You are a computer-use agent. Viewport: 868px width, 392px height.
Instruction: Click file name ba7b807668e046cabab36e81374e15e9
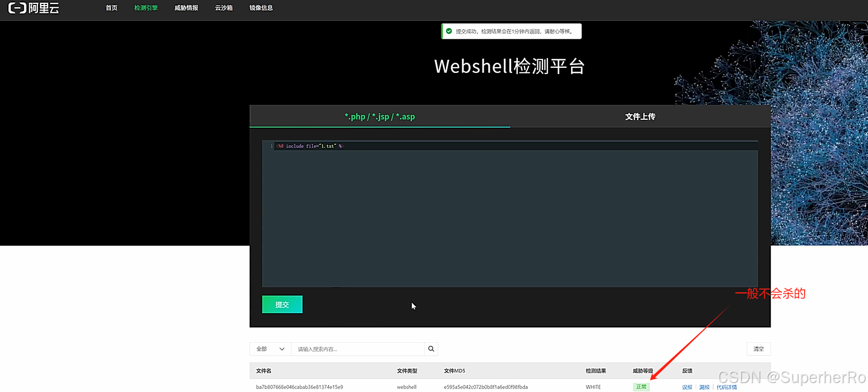point(299,387)
